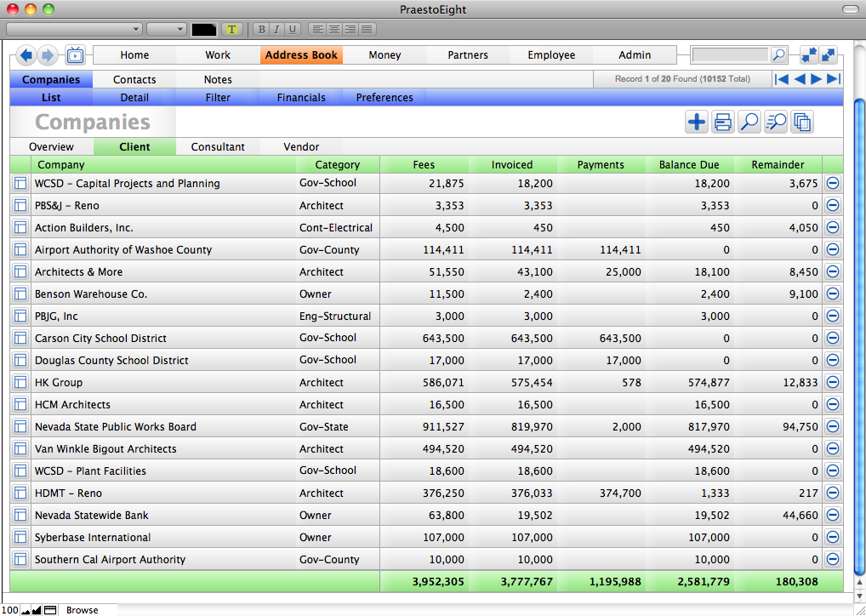Duplicate record with the stacked pages icon
866x616 pixels.
pyautogui.click(x=802, y=122)
